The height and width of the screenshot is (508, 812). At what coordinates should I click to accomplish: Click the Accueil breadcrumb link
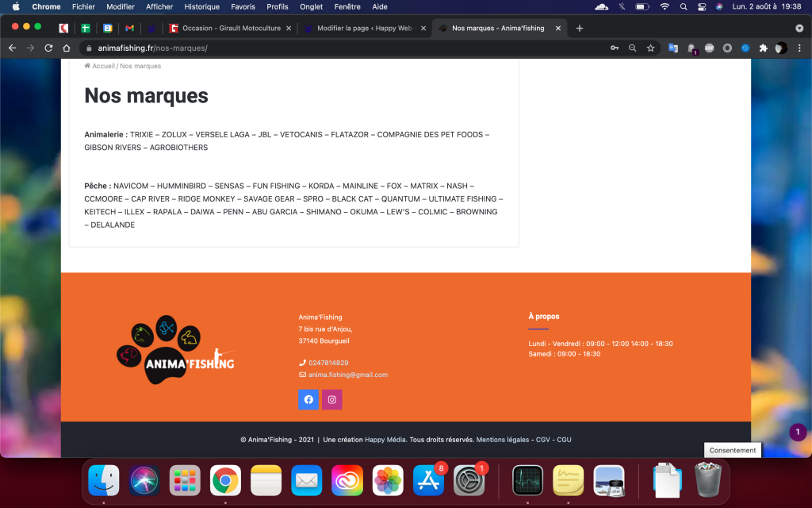pyautogui.click(x=103, y=66)
